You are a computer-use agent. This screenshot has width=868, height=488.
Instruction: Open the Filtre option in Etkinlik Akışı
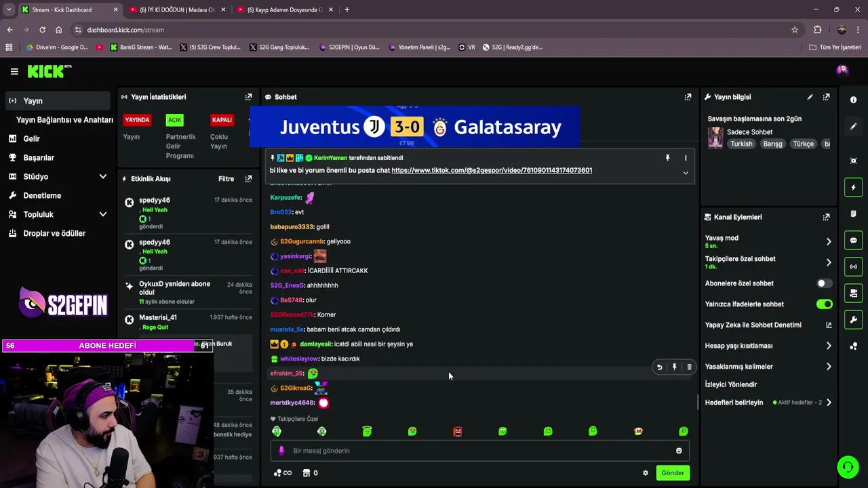[226, 179]
